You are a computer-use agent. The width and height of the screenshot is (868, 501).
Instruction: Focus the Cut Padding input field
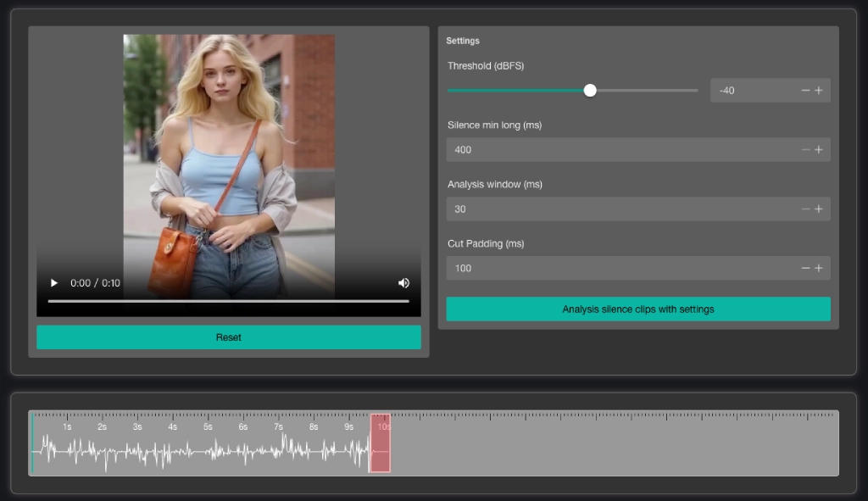coord(619,269)
